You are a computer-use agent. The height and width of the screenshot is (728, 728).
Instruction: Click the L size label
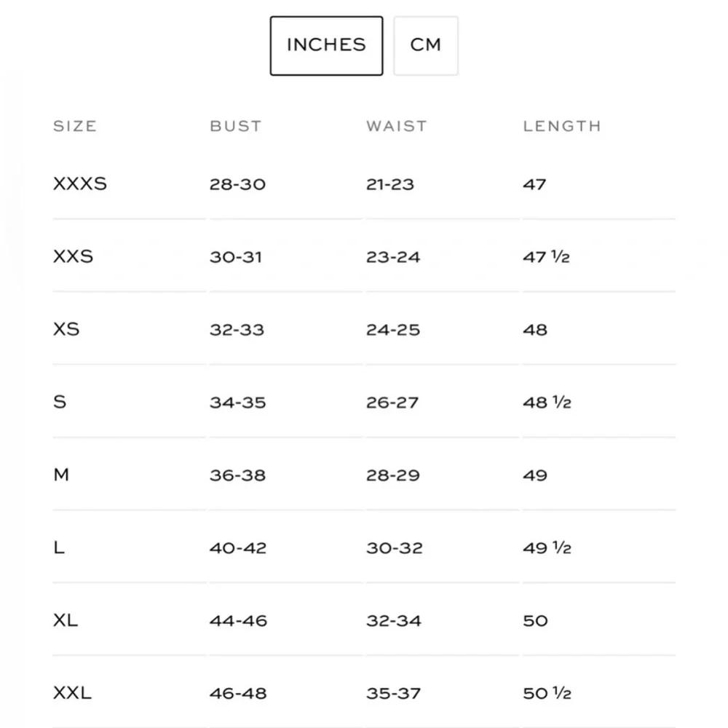tap(59, 547)
